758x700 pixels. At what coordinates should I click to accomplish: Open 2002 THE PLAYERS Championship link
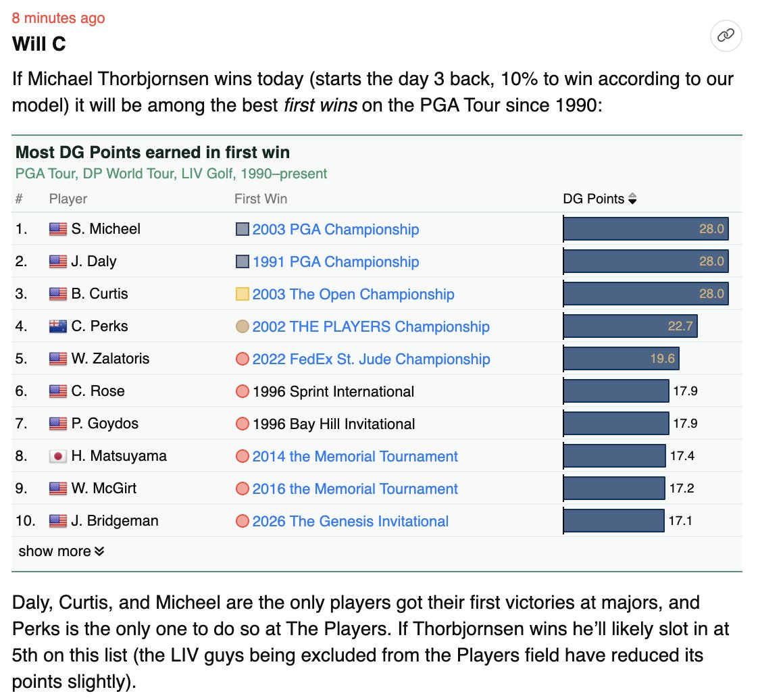371,326
